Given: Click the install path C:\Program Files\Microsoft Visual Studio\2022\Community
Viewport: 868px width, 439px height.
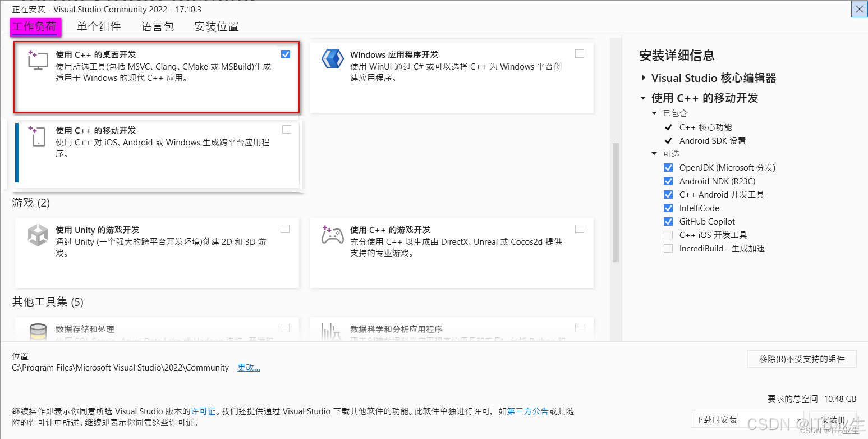Looking at the screenshot, I should pyautogui.click(x=120, y=368).
